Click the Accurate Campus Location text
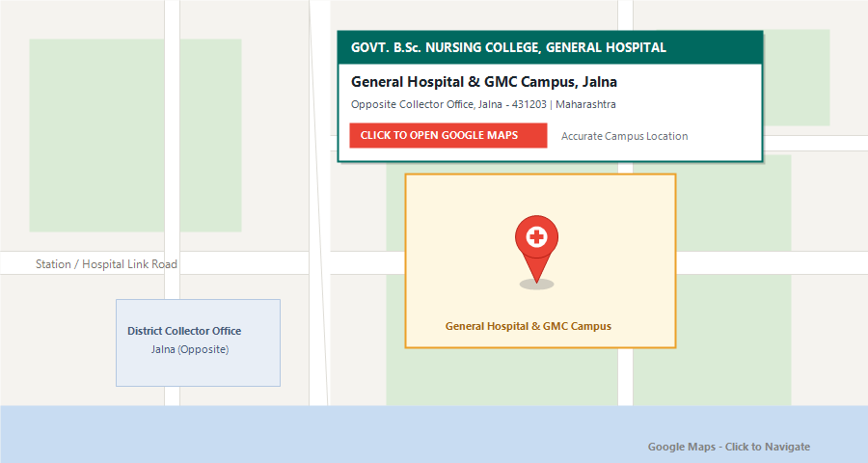Screen dimensions: 868x463 point(624,136)
